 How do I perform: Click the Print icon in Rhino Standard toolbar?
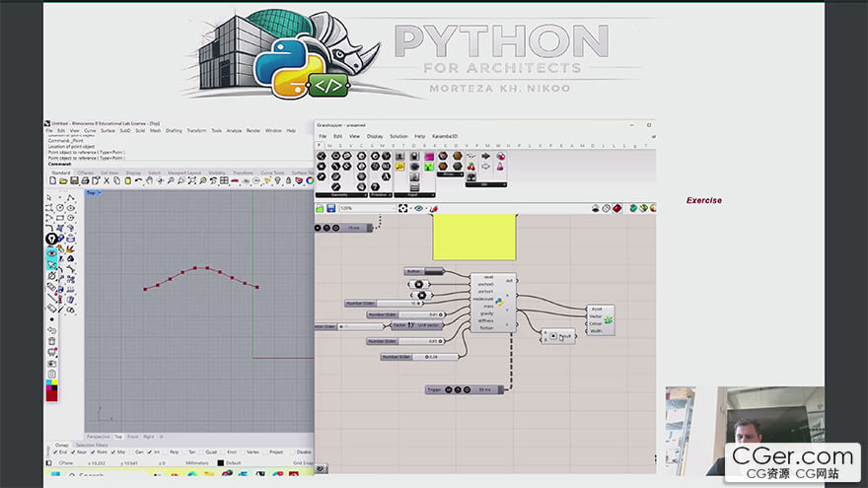85,181
